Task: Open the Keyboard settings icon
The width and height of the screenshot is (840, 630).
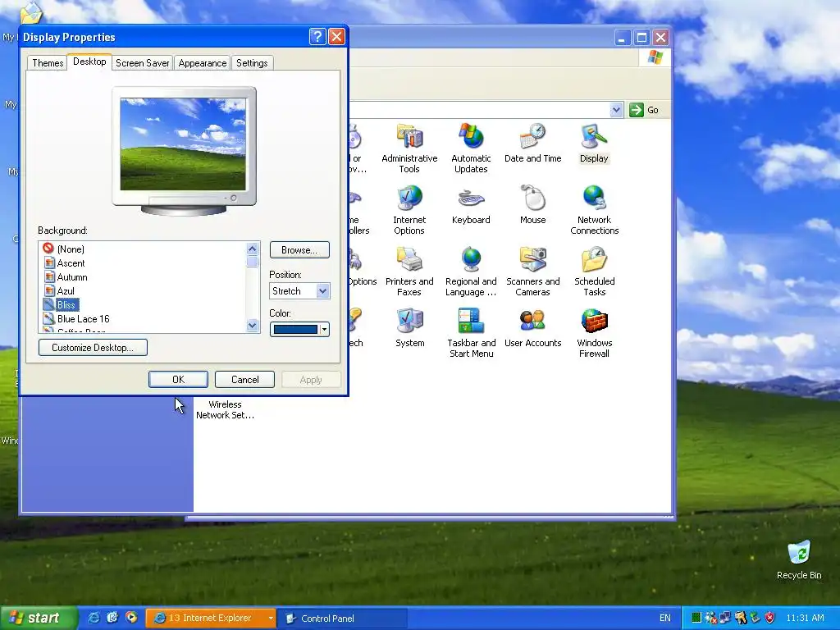Action: point(471,204)
